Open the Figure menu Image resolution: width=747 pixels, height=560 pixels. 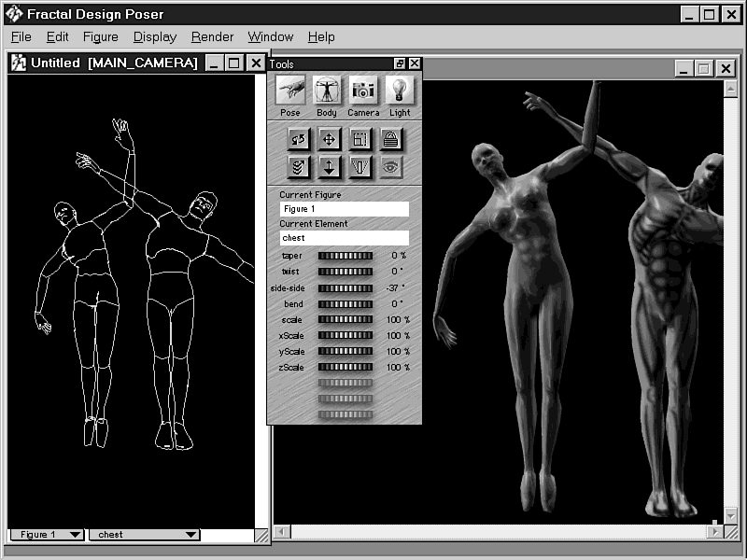pyautogui.click(x=100, y=37)
